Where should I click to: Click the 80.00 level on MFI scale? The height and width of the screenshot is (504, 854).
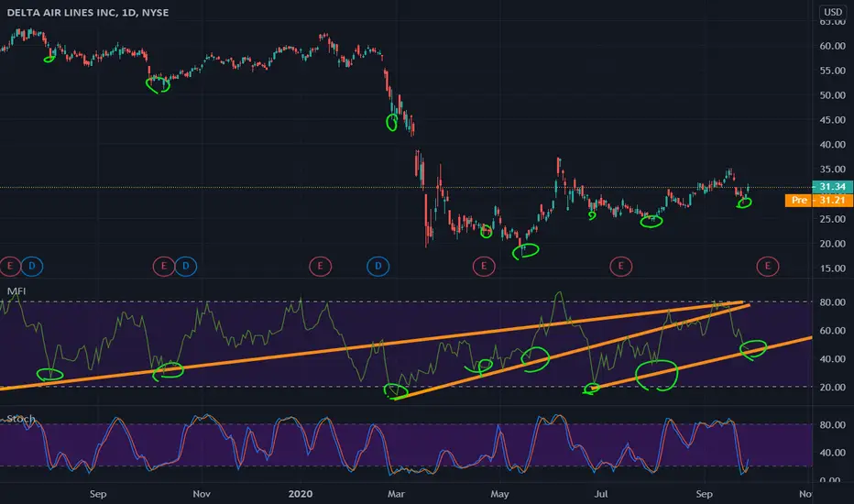tap(832, 301)
